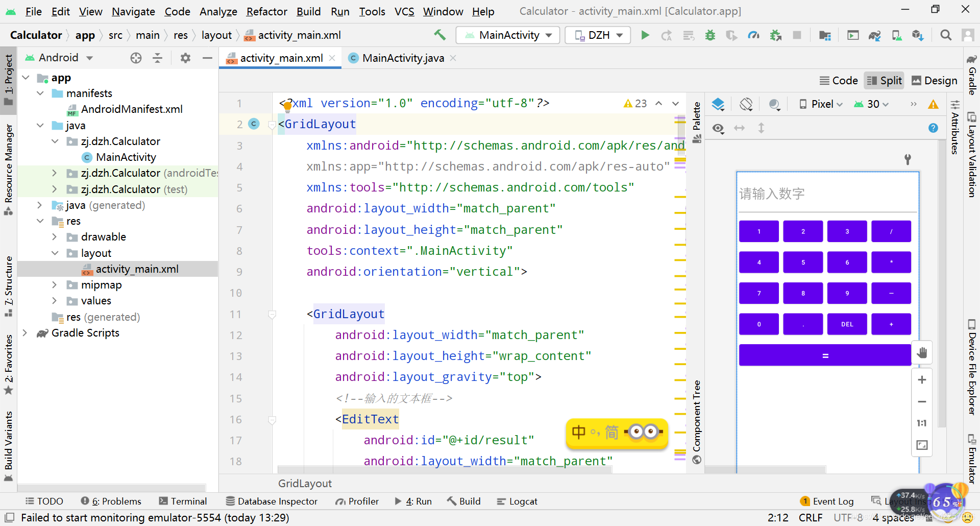
Task: Click the Select Design Surface layers icon
Action: pyautogui.click(x=718, y=104)
